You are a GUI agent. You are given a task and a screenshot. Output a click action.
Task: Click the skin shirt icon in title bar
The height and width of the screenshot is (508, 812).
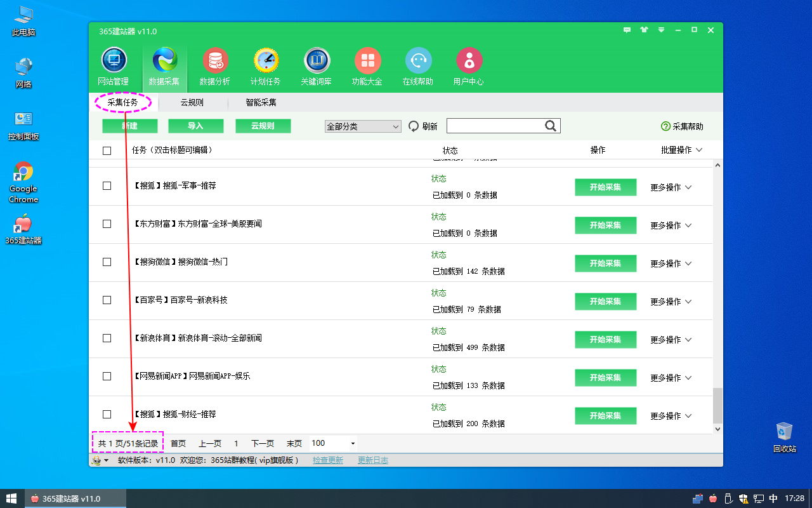(x=645, y=30)
